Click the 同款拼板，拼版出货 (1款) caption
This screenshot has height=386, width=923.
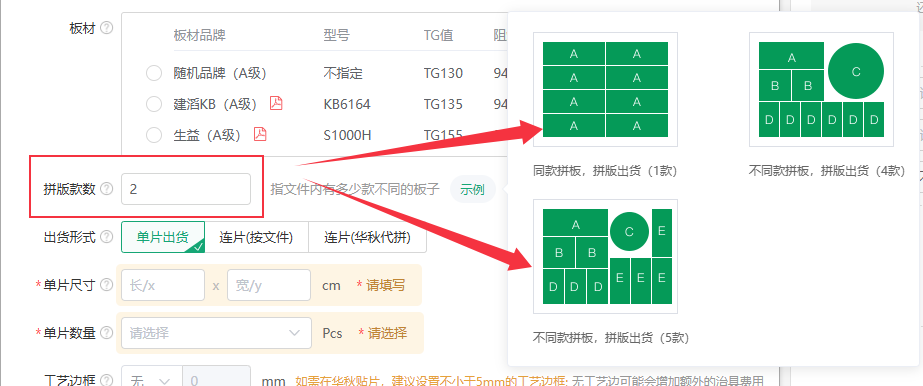point(605,171)
